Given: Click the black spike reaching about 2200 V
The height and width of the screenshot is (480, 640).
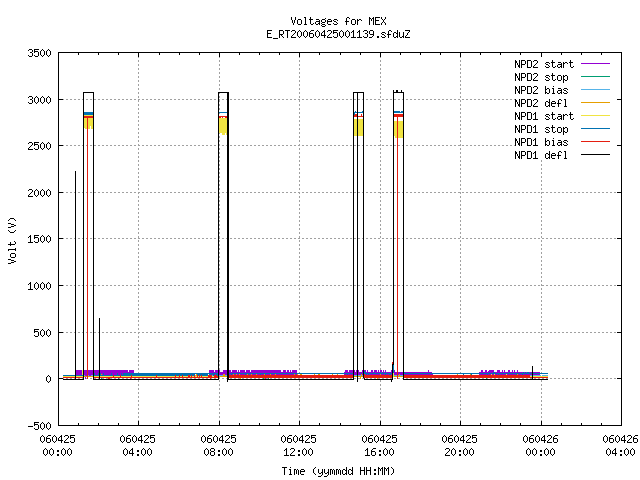Looking at the screenshot, I should click(x=76, y=273).
